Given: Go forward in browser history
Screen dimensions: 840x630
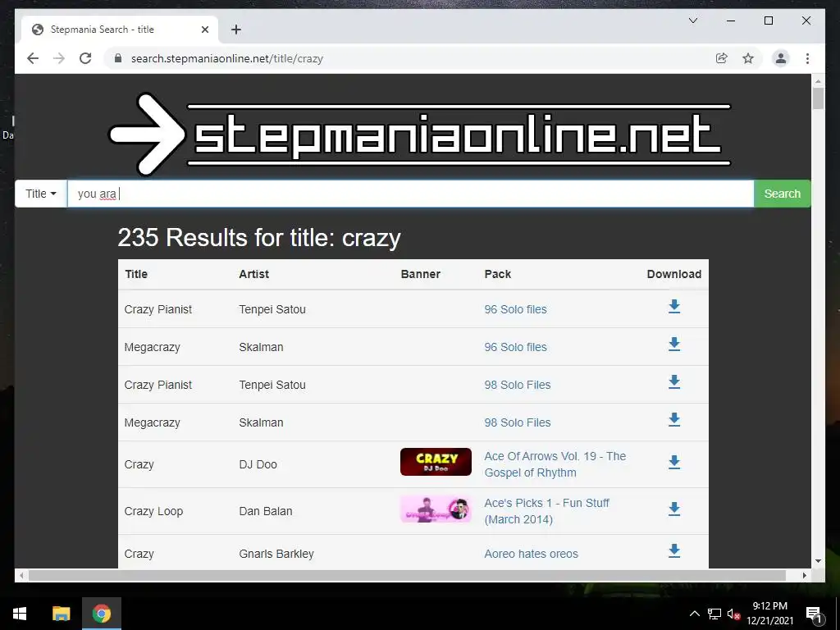Looking at the screenshot, I should tap(59, 58).
